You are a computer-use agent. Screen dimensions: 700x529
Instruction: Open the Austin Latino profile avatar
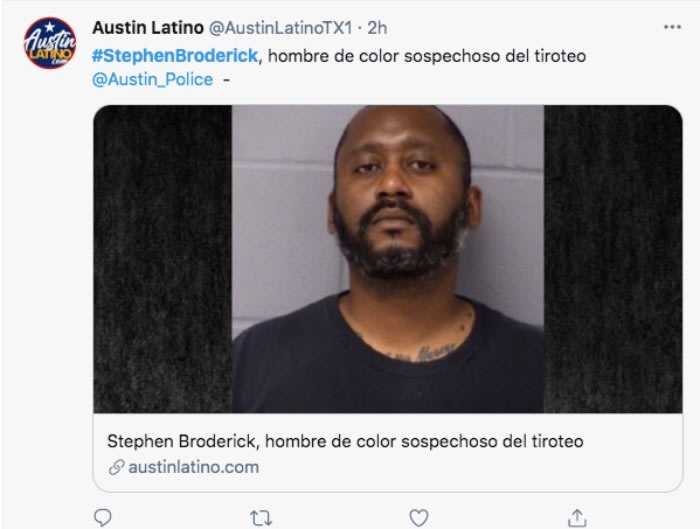[x=50, y=43]
